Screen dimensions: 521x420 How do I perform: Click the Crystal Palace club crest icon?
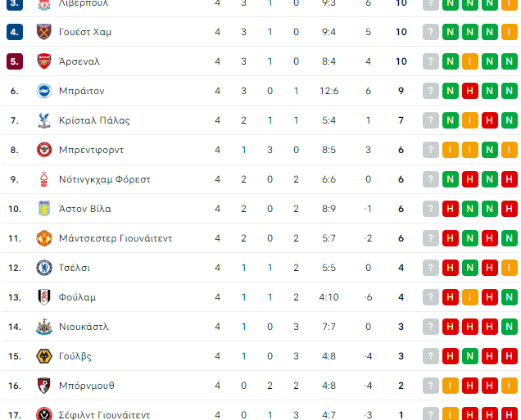(x=44, y=120)
